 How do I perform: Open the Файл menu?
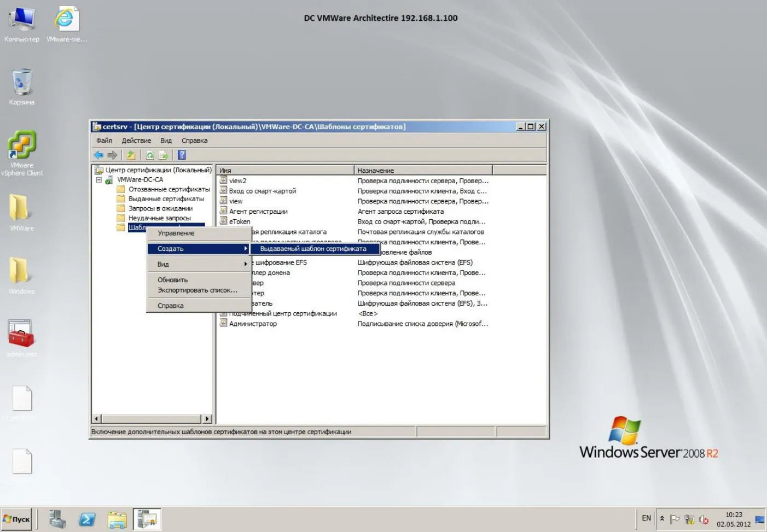(104, 141)
